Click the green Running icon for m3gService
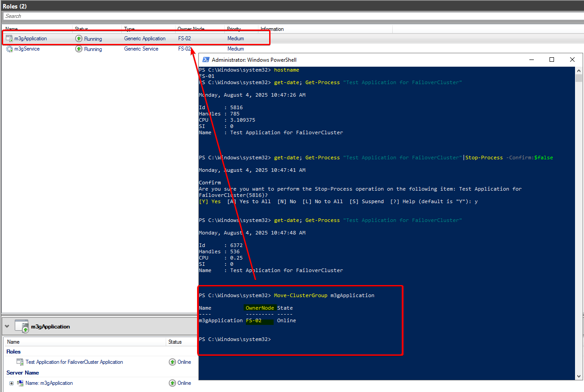 pyautogui.click(x=79, y=49)
